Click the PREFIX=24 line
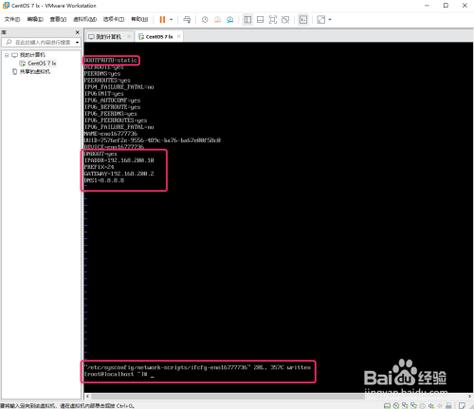The height and width of the screenshot is (409, 474). point(99,167)
